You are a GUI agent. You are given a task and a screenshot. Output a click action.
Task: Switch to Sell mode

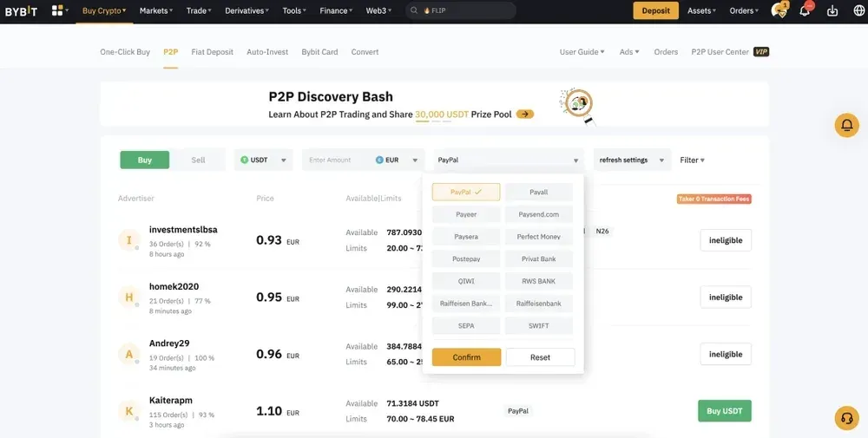198,160
